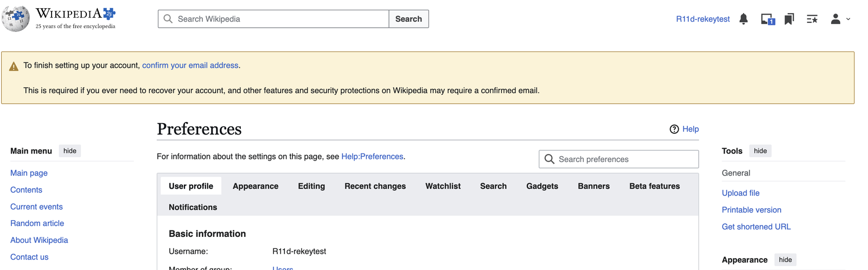Click Get shortened URL link
The image size is (868, 270).
(756, 227)
